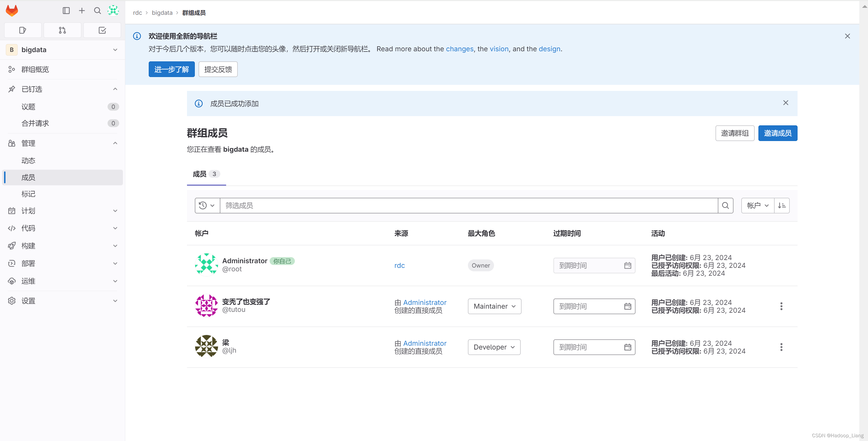Click the plus create-new icon
868x441 pixels.
82,11
